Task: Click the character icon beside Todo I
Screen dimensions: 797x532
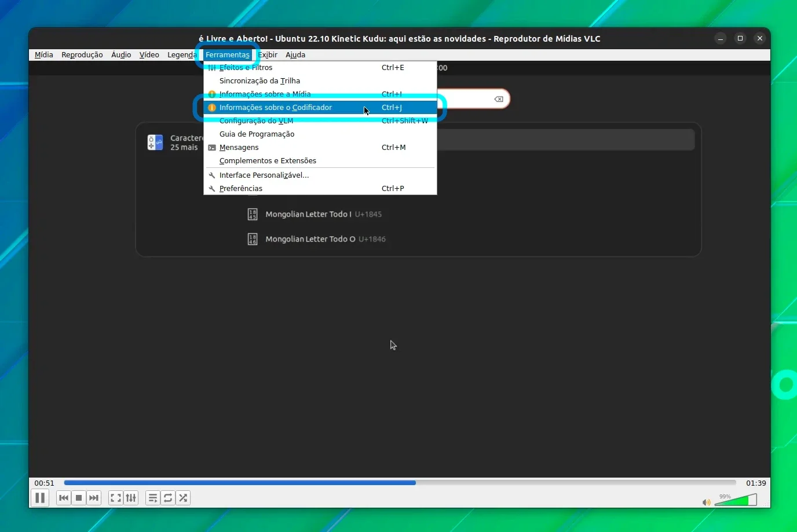Action: [x=253, y=214]
